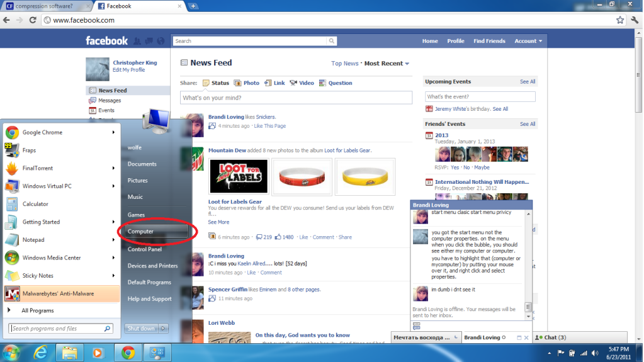This screenshot has height=362, width=644.
Task: Select Computer in Start menu
Action: click(x=140, y=232)
